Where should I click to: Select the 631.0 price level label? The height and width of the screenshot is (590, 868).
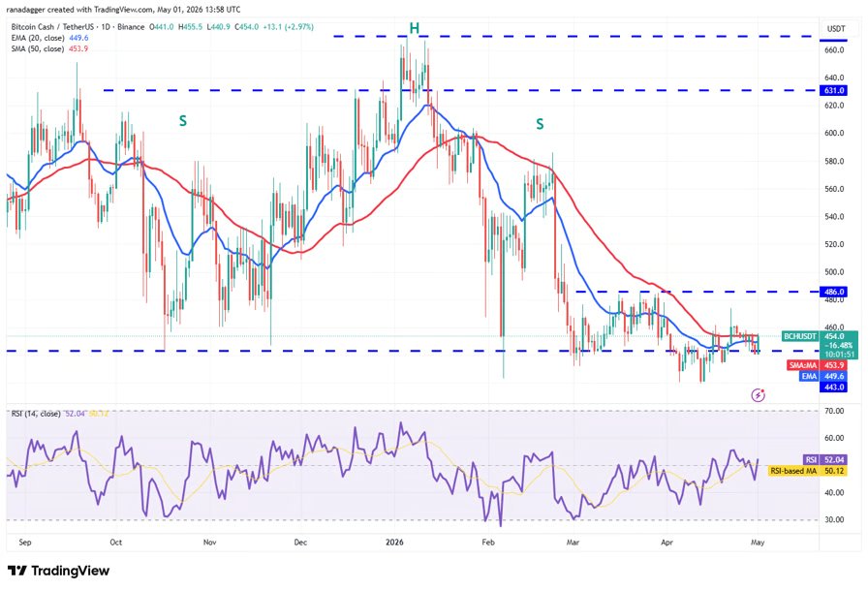pos(833,90)
